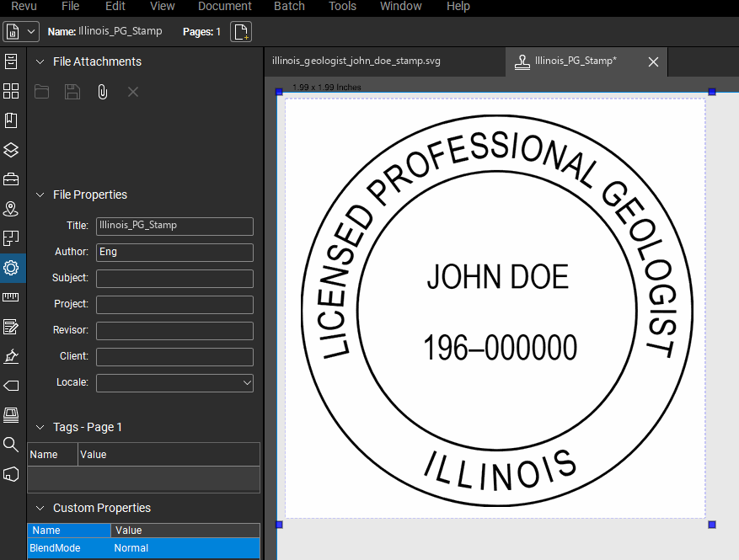739x560 pixels.
Task: Click the Client input field
Action: pos(175,357)
